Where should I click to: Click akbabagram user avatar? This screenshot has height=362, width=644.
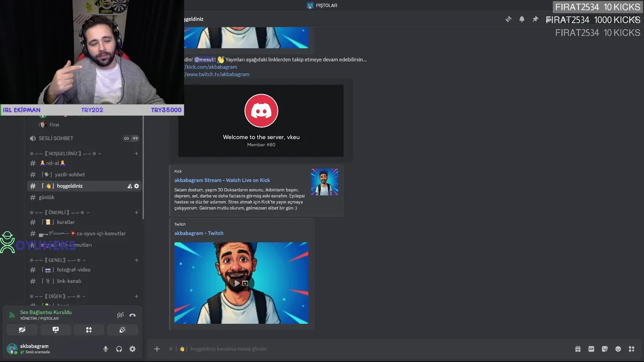point(12,349)
